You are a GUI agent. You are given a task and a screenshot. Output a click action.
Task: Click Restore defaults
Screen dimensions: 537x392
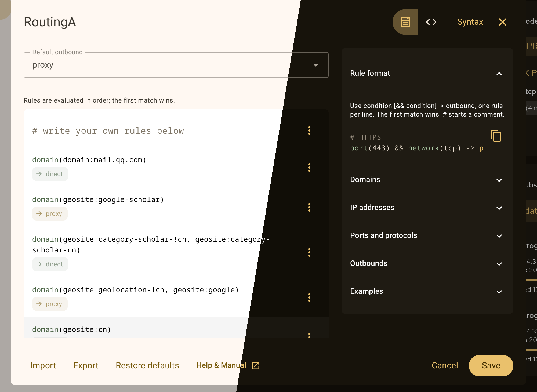(147, 365)
